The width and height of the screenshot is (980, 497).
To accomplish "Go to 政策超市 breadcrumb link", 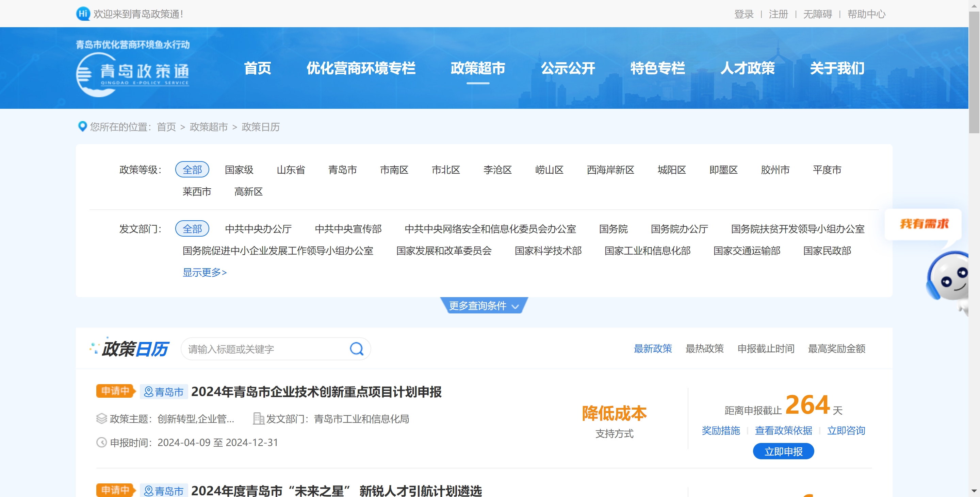I will (x=209, y=126).
